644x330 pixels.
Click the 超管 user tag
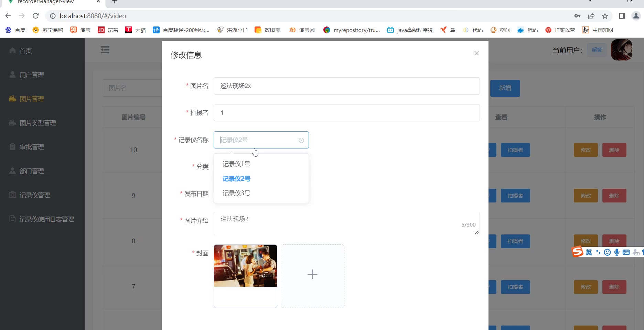click(597, 50)
